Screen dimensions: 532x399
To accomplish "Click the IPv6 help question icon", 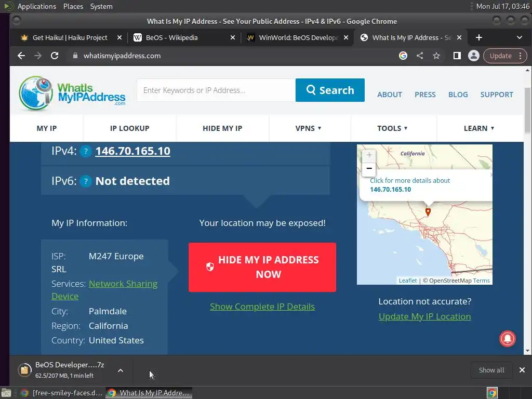I will [86, 181].
